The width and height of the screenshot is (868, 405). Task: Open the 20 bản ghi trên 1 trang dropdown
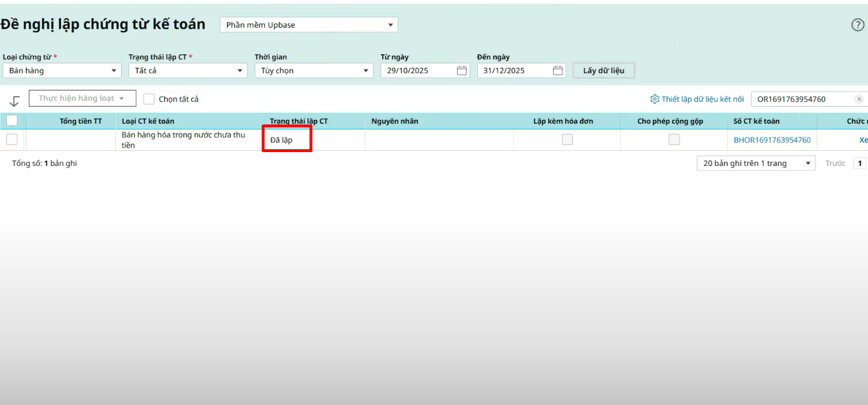click(x=756, y=163)
